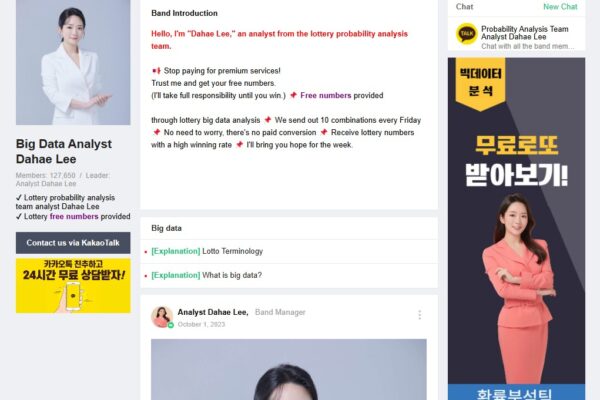This screenshot has width=600, height=400.
Task: Click the 무료로또 받아보기 advertisement banner
Action: (517, 229)
